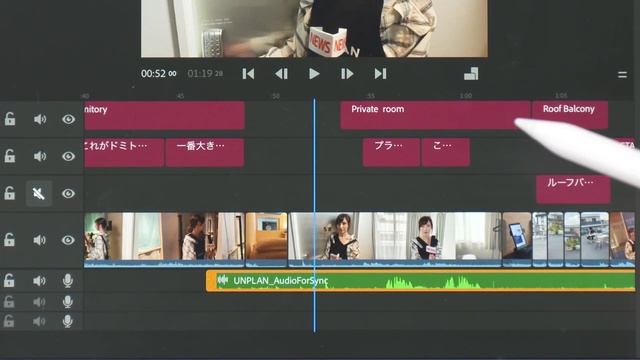Viewport: 640px width, 360px height.
Task: Select the first dormitory hallway video clip
Action: click(x=164, y=239)
